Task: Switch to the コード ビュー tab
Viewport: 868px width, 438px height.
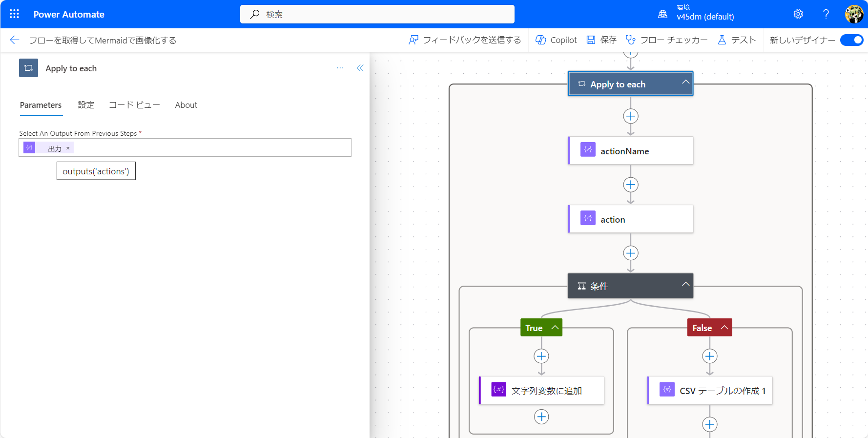Action: (134, 105)
